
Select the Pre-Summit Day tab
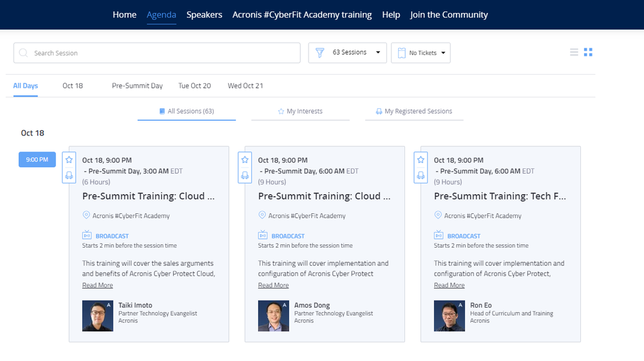point(137,86)
